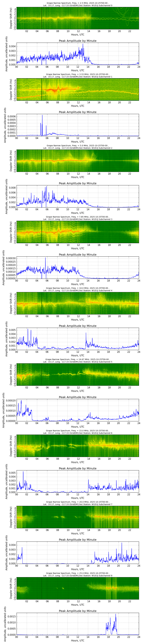The height and width of the screenshot is (644, 143).
Task: Click the 5.0 MHz Subchannel 2 title
Action: [x=78, y=147]
